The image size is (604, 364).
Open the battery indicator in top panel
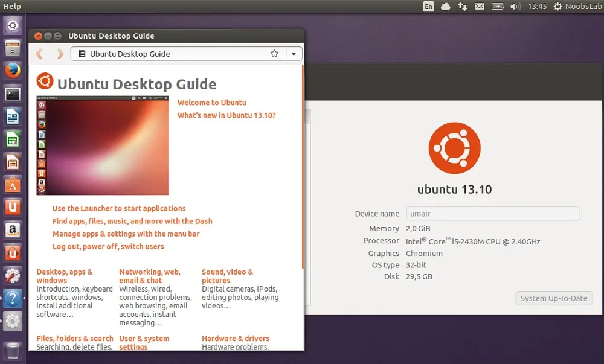tap(498, 6)
